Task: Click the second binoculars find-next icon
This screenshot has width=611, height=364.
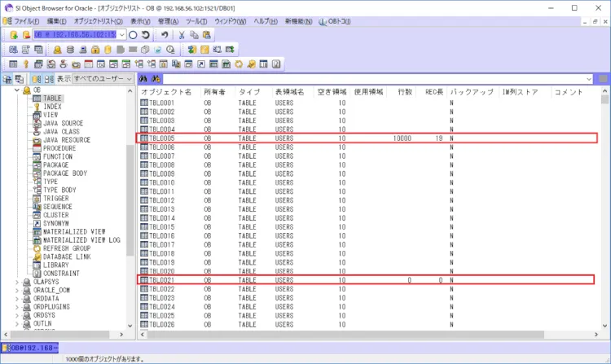Action: [156, 79]
